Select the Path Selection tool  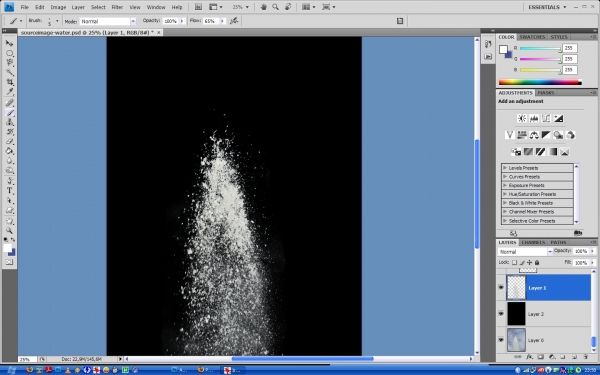[10, 201]
